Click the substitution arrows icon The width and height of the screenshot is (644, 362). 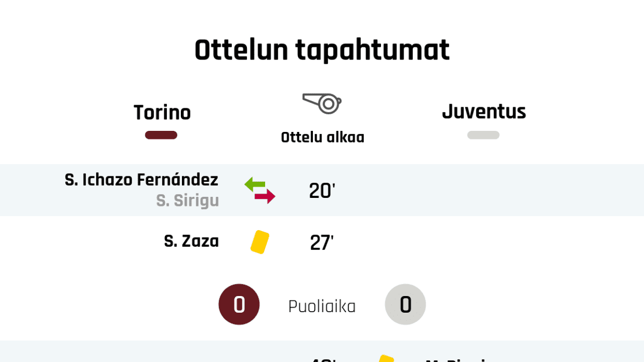(x=260, y=190)
